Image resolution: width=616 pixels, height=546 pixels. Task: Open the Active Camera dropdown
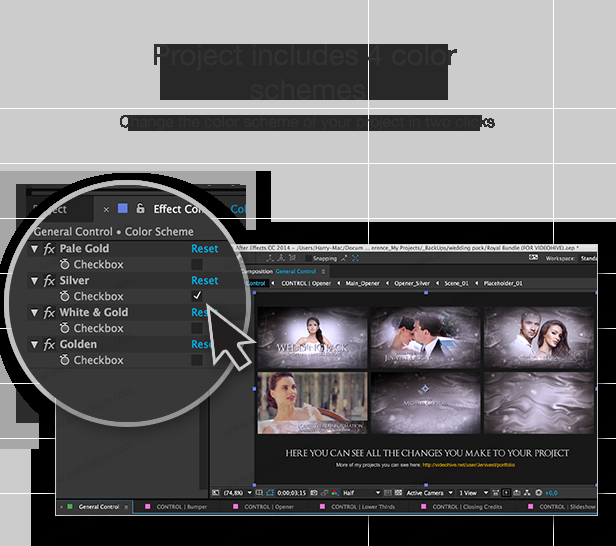coord(429,493)
